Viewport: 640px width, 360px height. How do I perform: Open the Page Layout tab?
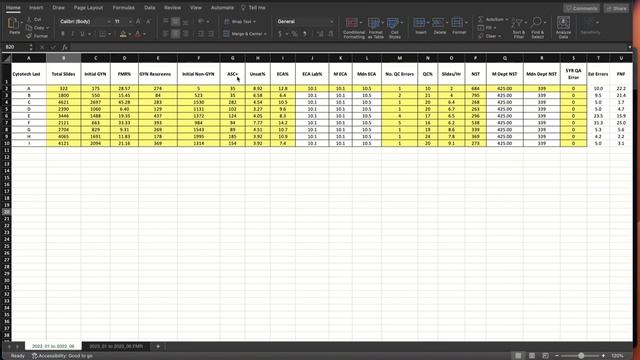point(88,7)
